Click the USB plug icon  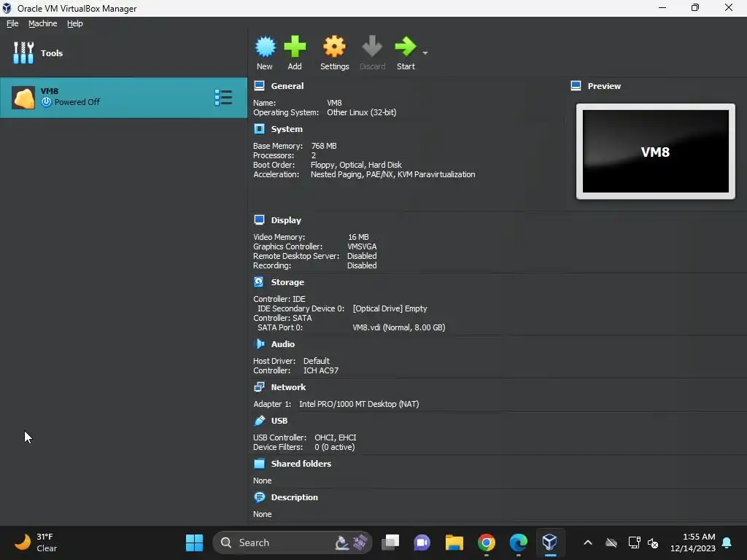pos(259,421)
